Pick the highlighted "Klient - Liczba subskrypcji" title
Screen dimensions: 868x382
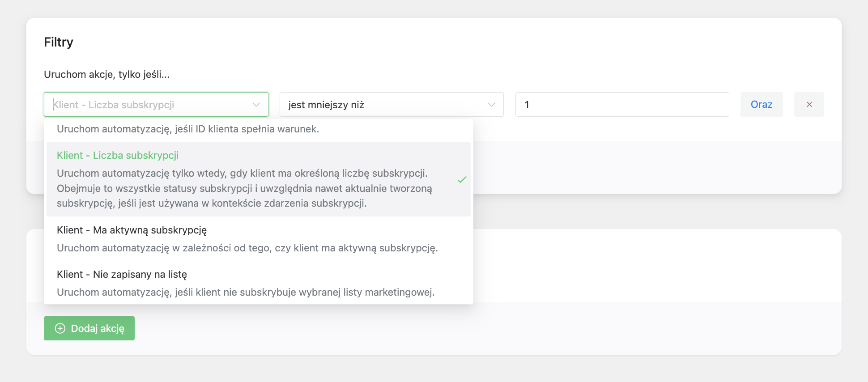[118, 155]
